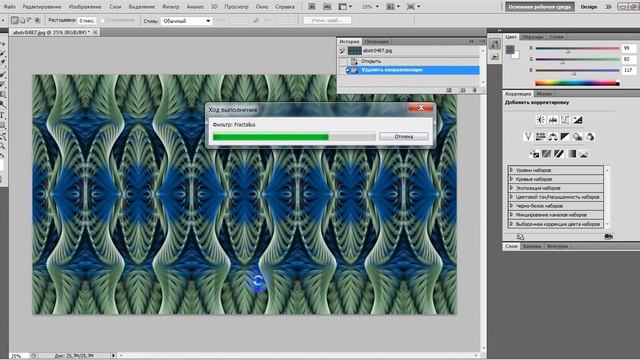640x360 pixels.
Task: Delete current state in History panel
Action: 474,90
